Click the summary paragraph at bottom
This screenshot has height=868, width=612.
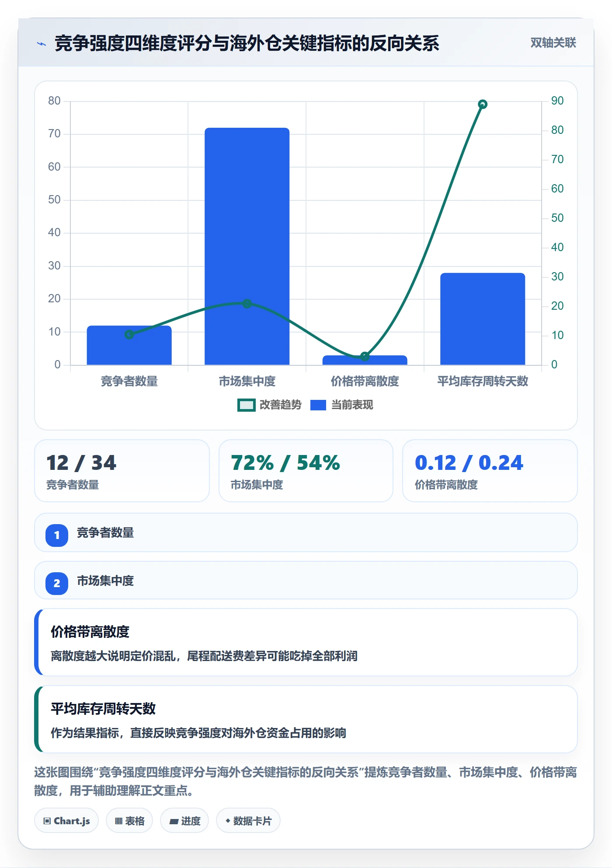click(306, 781)
